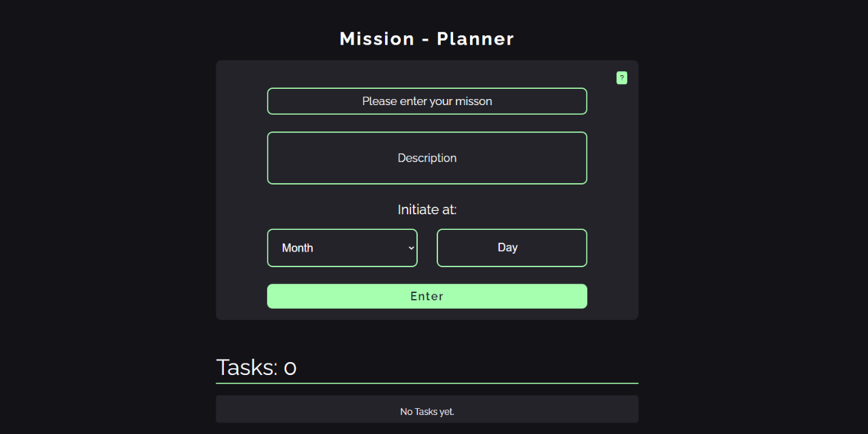868x434 pixels.
Task: Click the "Initiate at:" label
Action: tap(427, 210)
